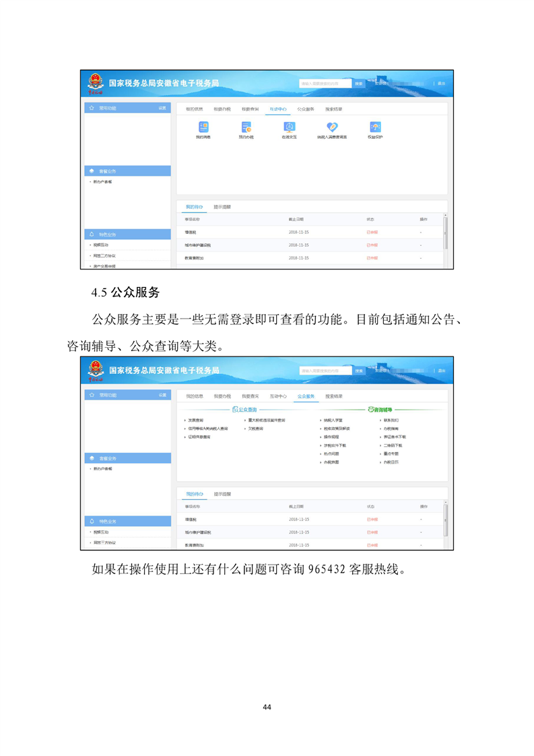This screenshot has height=756, width=534.
Task: Open 重大税收违法案件查询 link
Action: click(267, 420)
